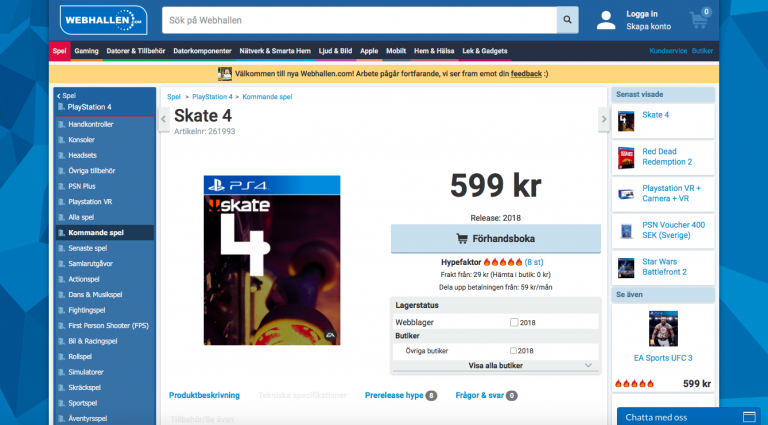The image size is (768, 425).
Task: Toggle the Övriga butiker 2018 checkbox
Action: 513,351
